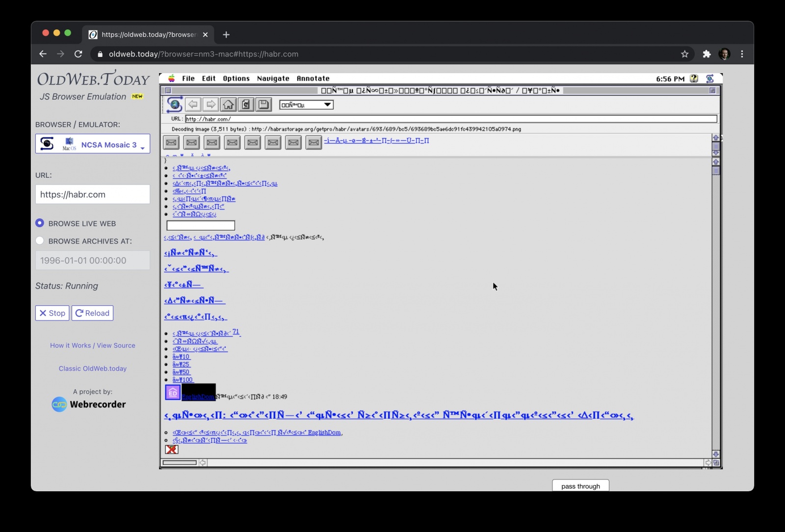Click the list link ending in 50

181,372
